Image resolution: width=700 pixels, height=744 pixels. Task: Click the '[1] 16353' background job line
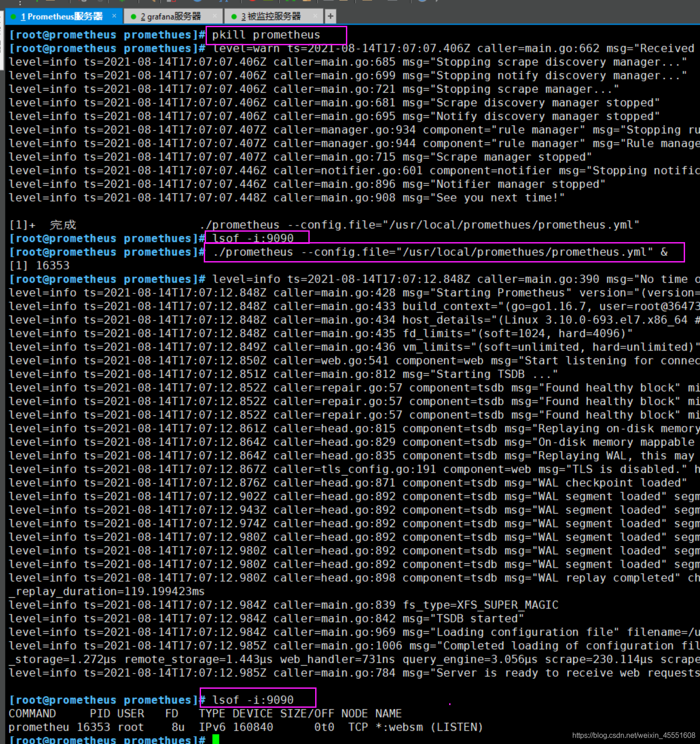pos(39,266)
